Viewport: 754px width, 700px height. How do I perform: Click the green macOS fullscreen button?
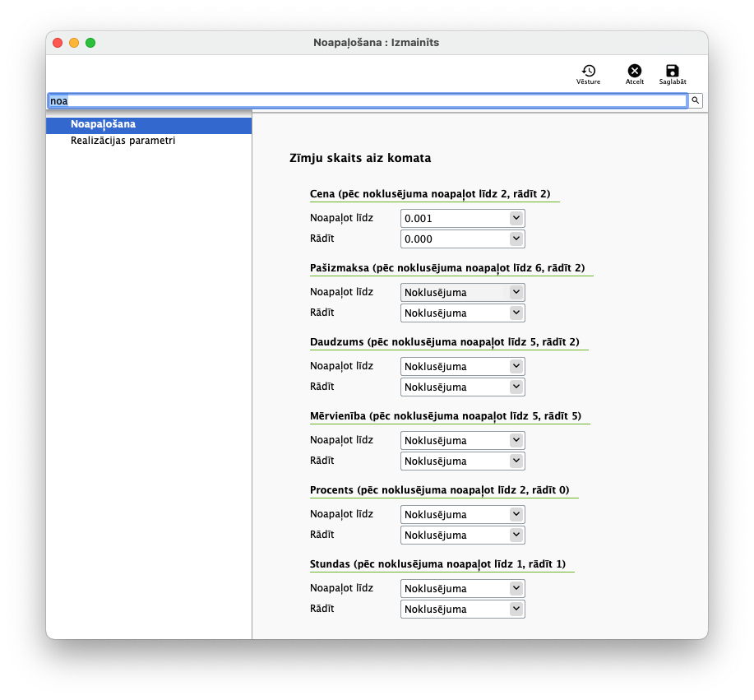[90, 43]
